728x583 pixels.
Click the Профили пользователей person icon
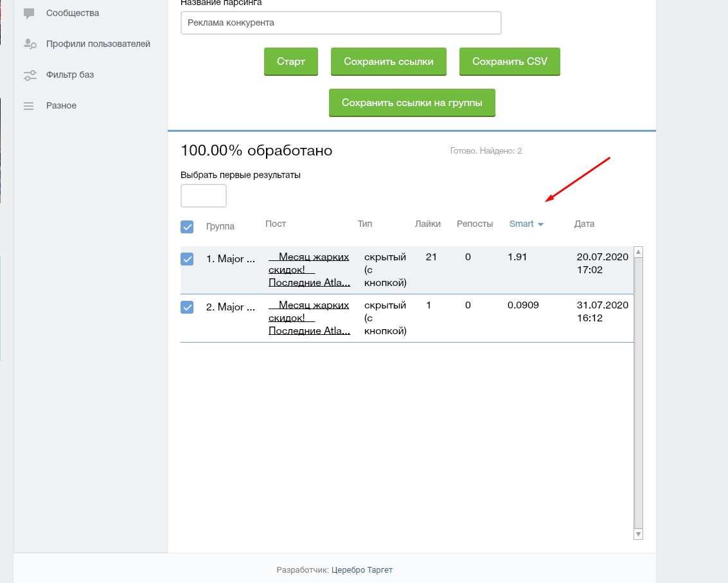[x=30, y=44]
